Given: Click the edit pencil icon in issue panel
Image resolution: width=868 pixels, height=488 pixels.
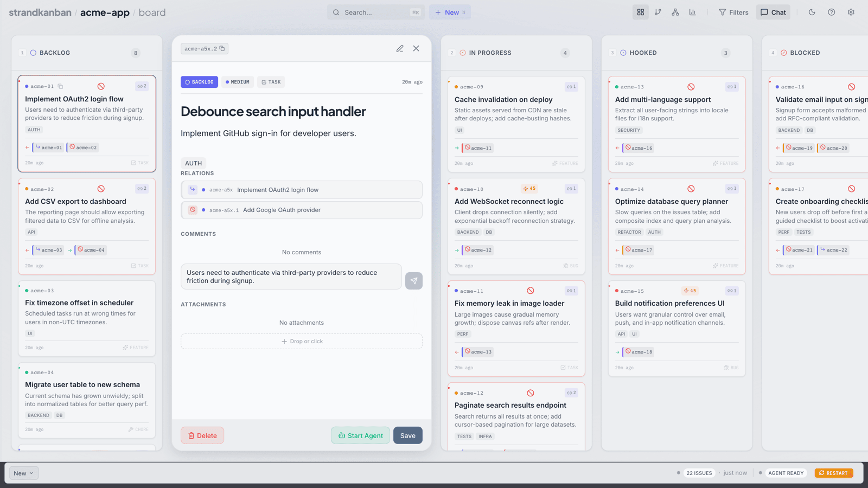Looking at the screenshot, I should [x=400, y=49].
